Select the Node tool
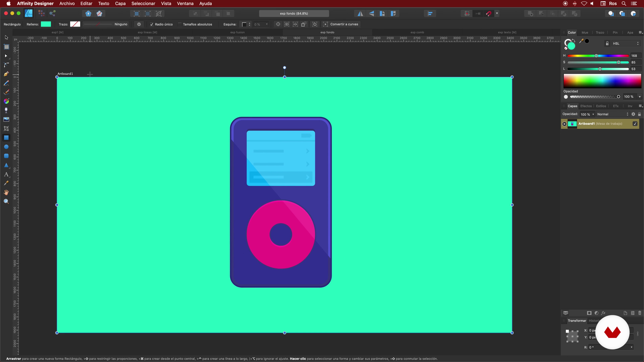The width and height of the screenshot is (644, 362). [x=6, y=56]
